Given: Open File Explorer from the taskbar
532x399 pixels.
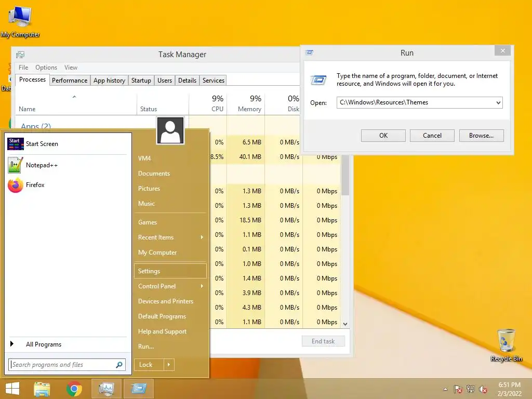Looking at the screenshot, I should point(42,389).
